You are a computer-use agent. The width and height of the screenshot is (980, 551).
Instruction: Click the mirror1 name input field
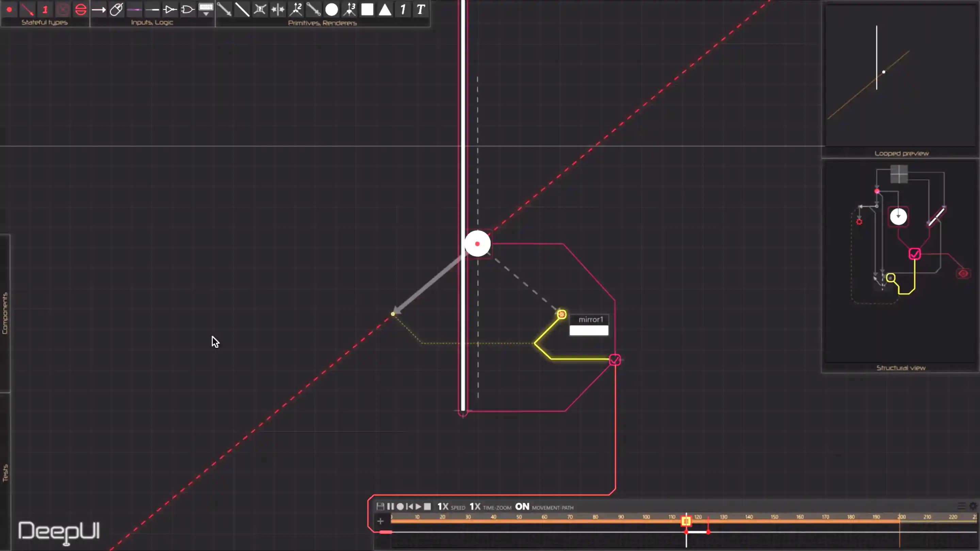tap(589, 331)
